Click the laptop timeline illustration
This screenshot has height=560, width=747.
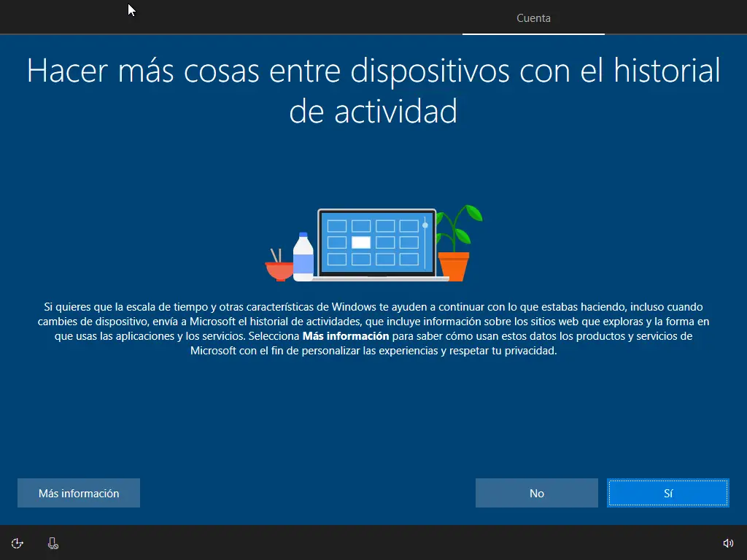[376, 244]
